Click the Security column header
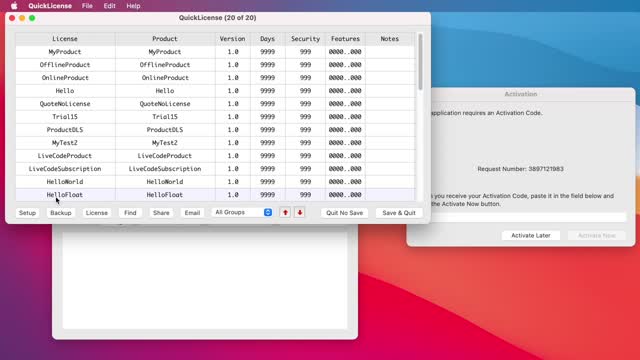The width and height of the screenshot is (640, 360). [305, 39]
